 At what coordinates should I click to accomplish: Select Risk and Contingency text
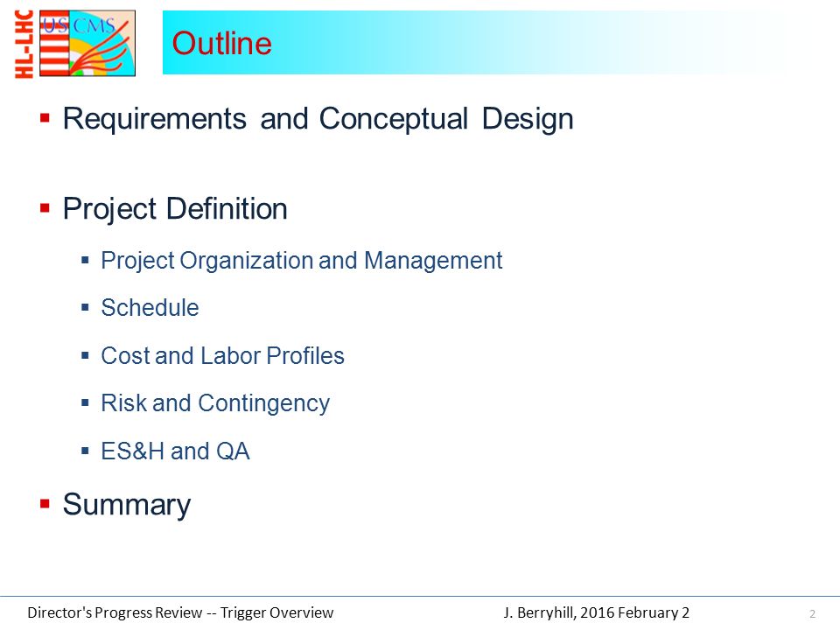click(215, 404)
